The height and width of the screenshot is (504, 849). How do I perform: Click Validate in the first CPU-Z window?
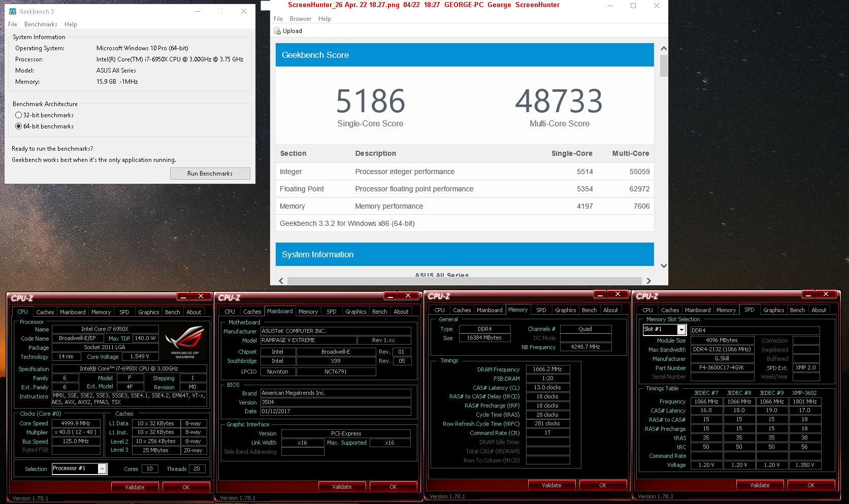pyautogui.click(x=135, y=487)
